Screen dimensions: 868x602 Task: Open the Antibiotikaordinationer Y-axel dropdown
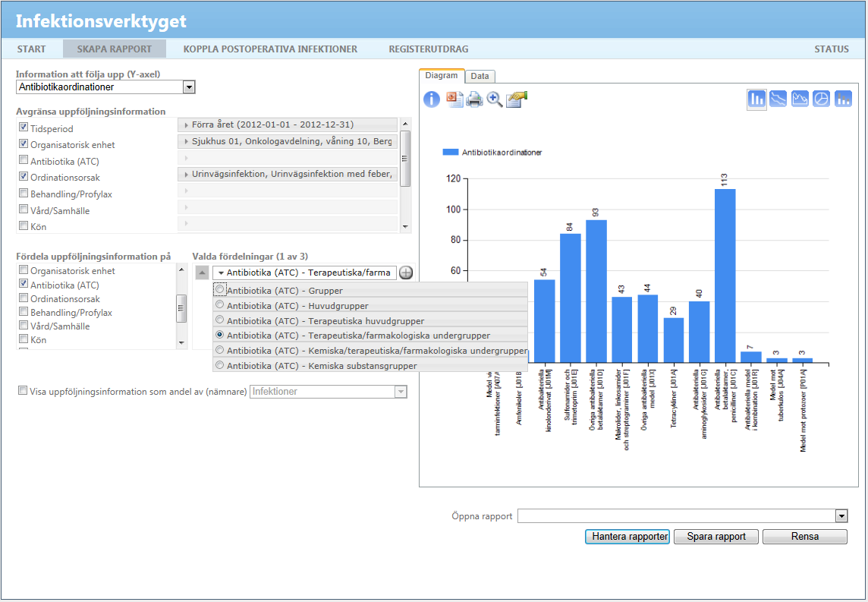(x=189, y=87)
